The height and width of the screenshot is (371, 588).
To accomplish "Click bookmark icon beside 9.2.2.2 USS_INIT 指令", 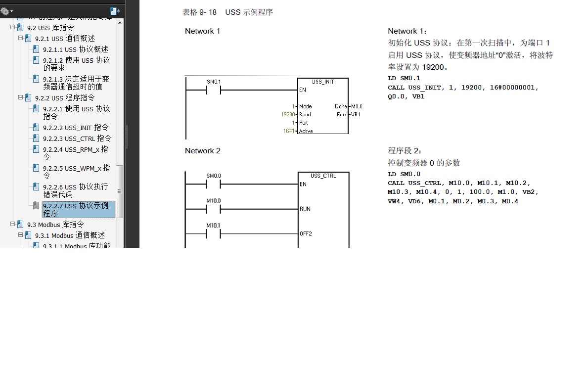I will 36,127.
